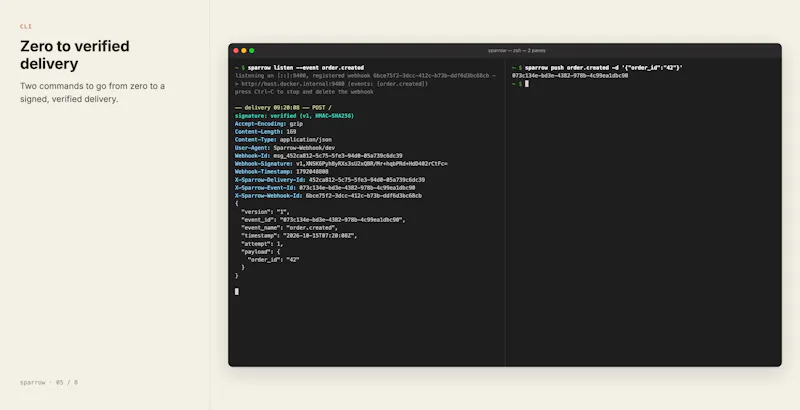Click the 'Content-Type: application/json' line
This screenshot has height=410, width=800.
(x=283, y=140)
